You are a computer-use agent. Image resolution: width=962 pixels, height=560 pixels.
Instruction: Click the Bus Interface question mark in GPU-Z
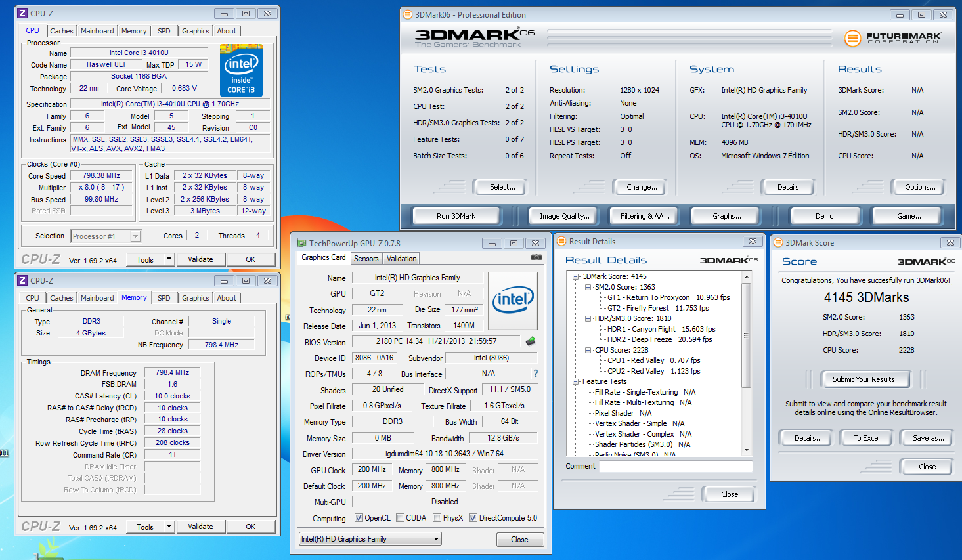click(535, 374)
